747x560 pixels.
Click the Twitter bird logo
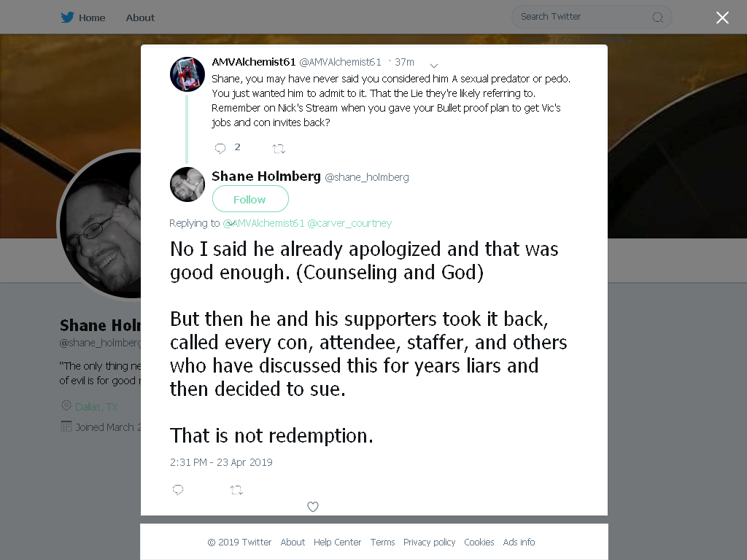67,17
